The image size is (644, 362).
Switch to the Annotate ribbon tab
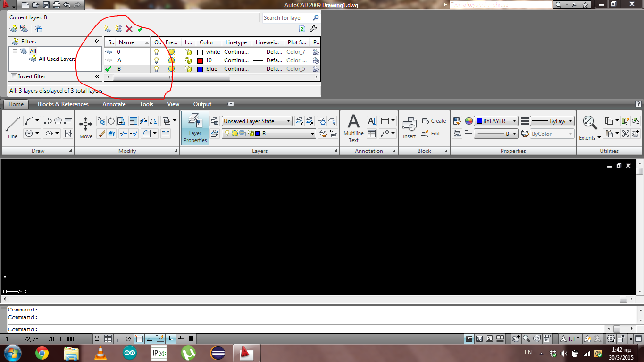pyautogui.click(x=114, y=104)
